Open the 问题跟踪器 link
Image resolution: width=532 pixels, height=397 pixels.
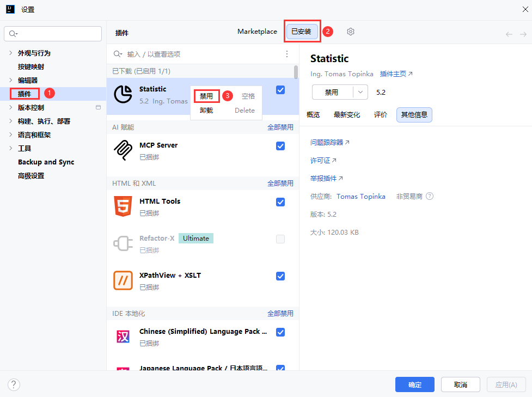click(330, 143)
